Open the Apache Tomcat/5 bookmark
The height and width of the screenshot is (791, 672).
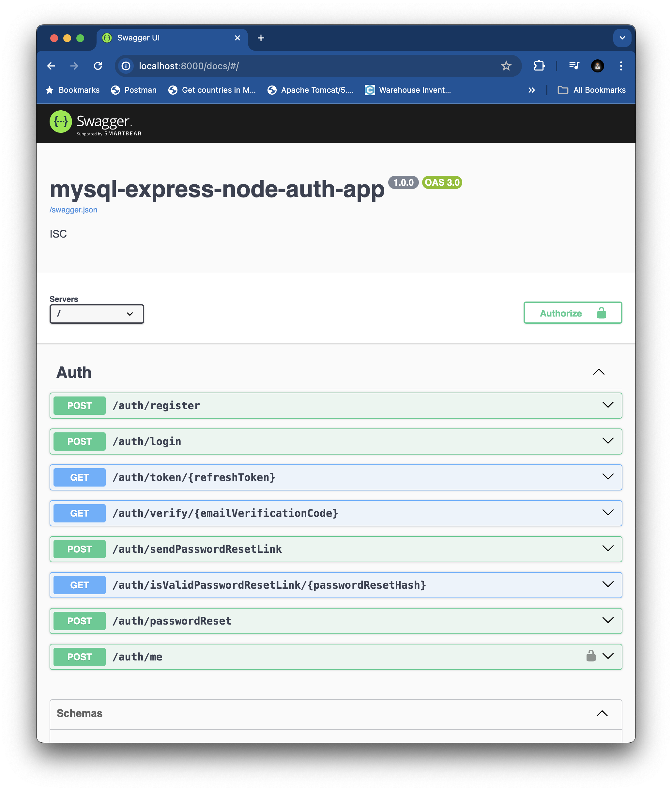311,90
